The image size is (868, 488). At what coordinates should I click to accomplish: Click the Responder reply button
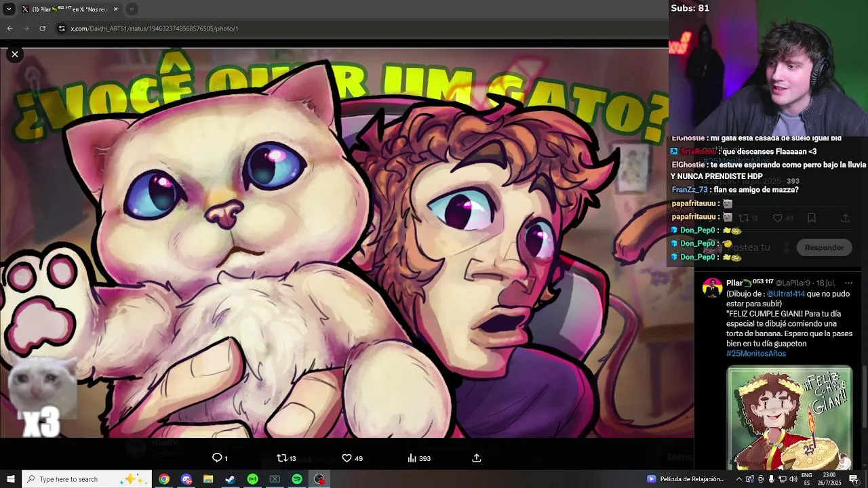[824, 247]
